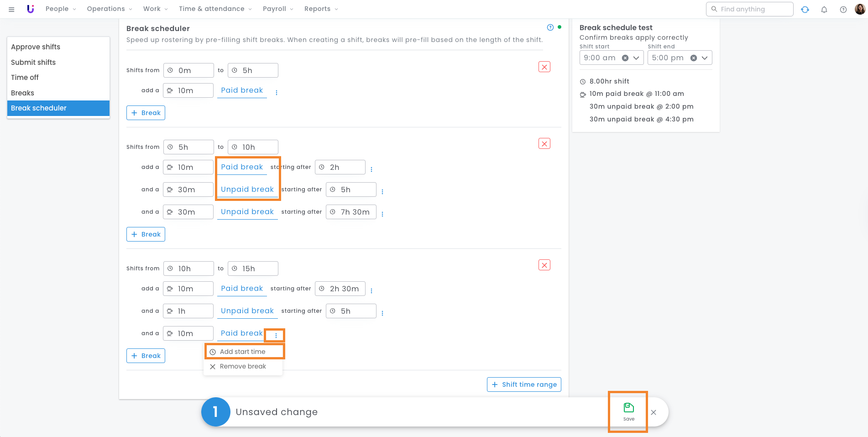
Task: Click the sync refresh icon in header
Action: (805, 10)
